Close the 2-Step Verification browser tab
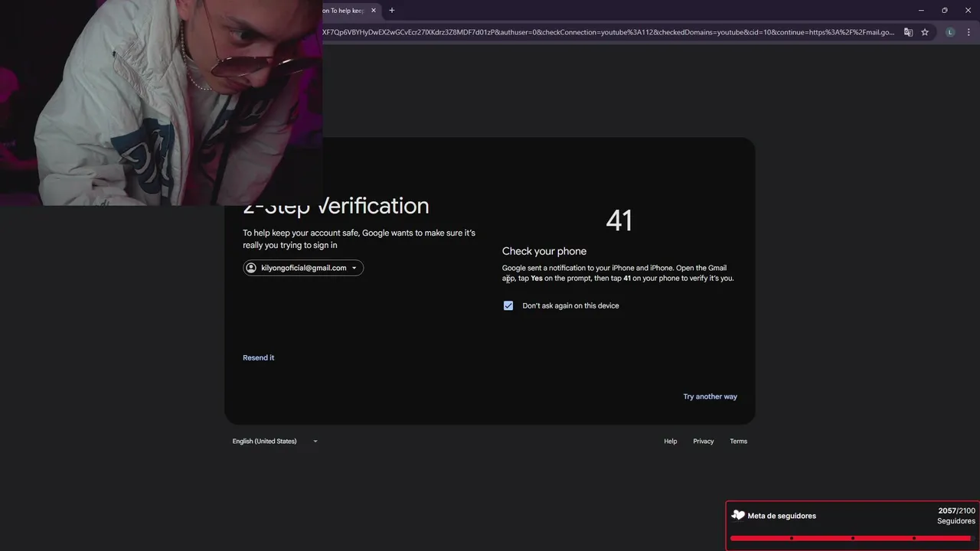Viewport: 980px width, 551px height. (x=374, y=11)
